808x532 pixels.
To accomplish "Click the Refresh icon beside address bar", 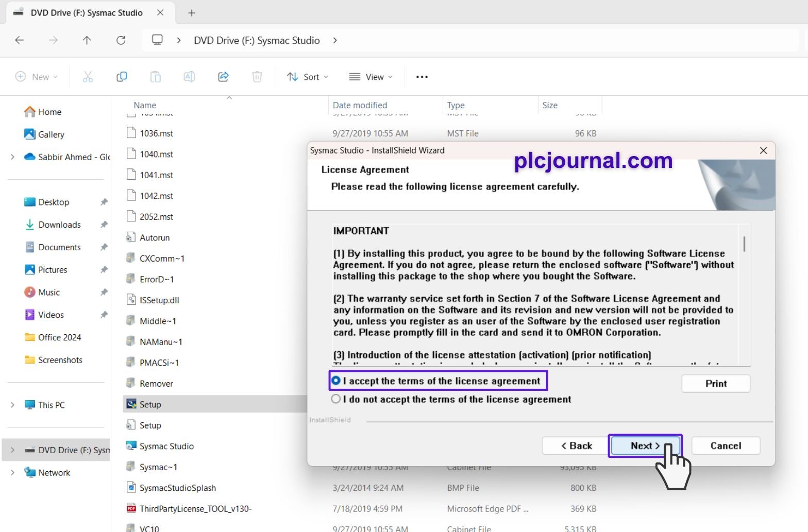I will tap(121, 40).
